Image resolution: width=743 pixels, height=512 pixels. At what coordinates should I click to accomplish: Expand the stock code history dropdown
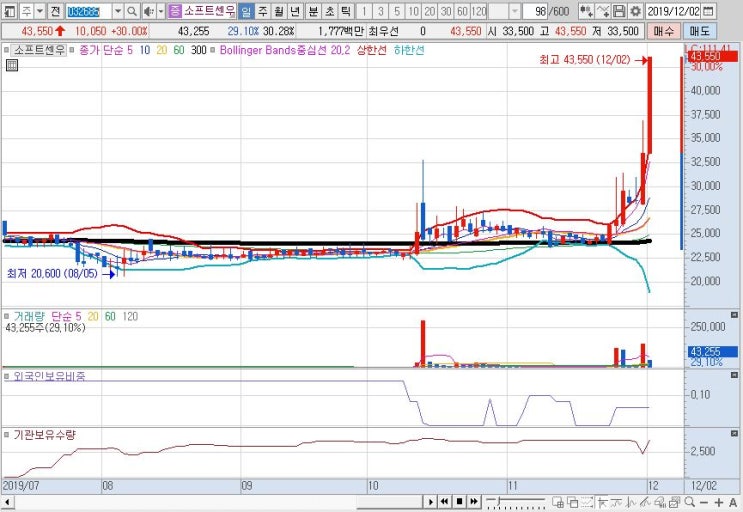coord(118,11)
